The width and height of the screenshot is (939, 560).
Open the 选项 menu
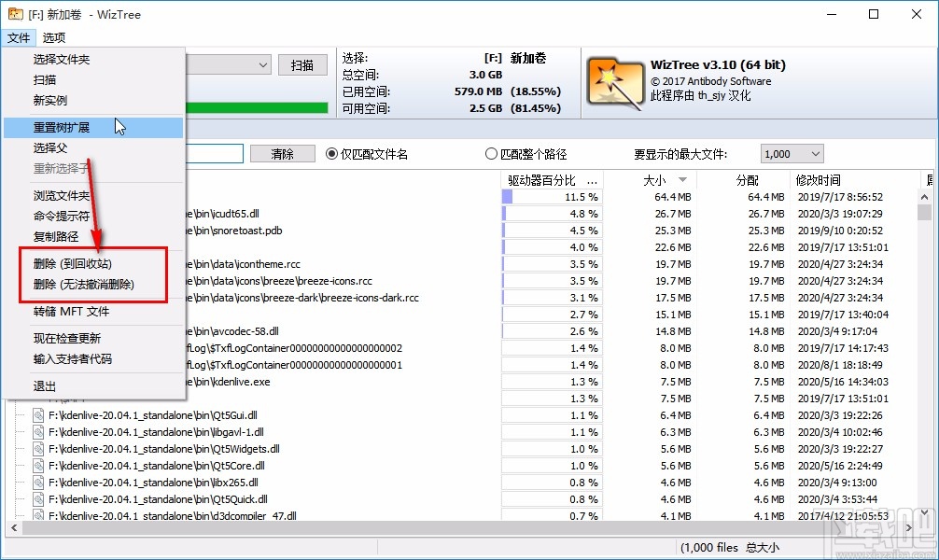pyautogui.click(x=54, y=37)
